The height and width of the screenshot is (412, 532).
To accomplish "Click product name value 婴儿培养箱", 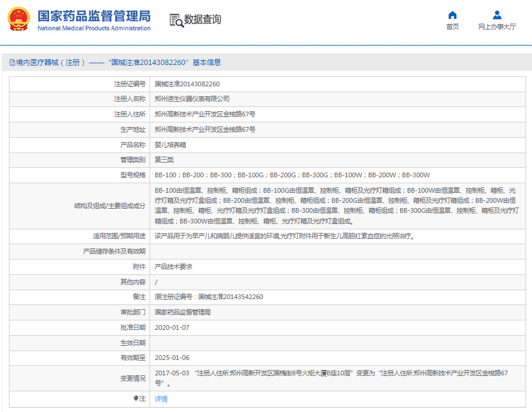I will (170, 145).
